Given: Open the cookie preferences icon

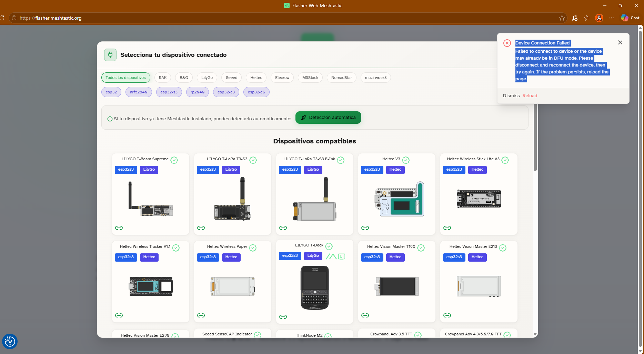Looking at the screenshot, I should (10, 342).
